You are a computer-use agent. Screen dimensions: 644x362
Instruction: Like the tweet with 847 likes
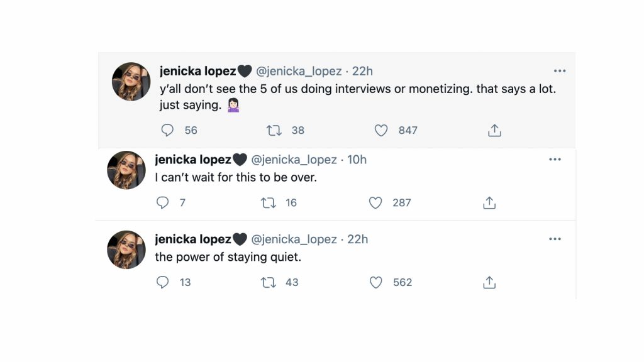[381, 130]
